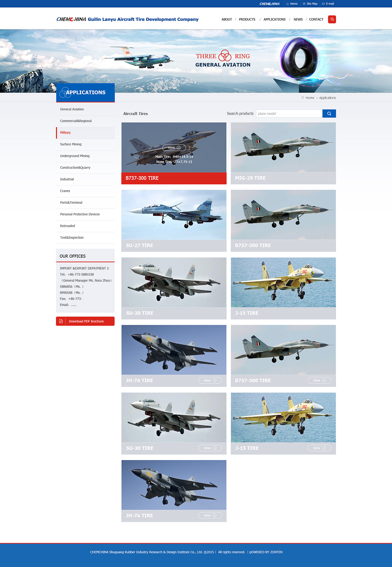Open the Site Map icon link
The height and width of the screenshot is (567, 392).
pyautogui.click(x=304, y=4)
